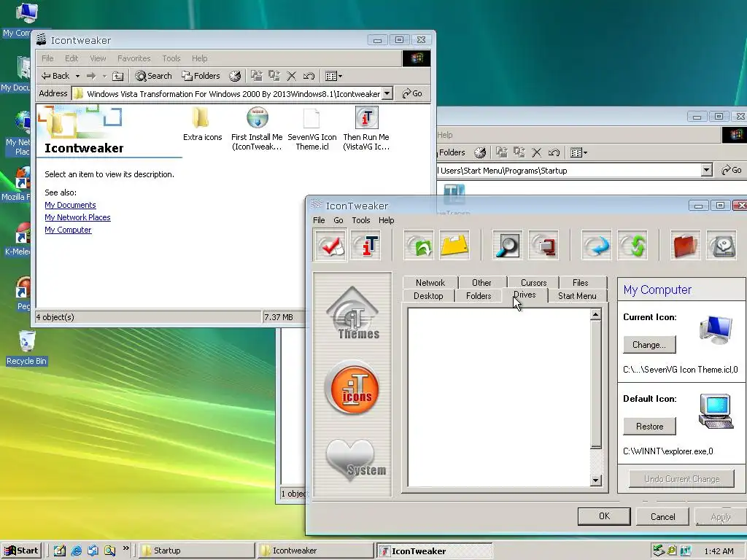This screenshot has height=560, width=747.
Task: Open the Go menu in IconTweaker
Action: point(338,220)
